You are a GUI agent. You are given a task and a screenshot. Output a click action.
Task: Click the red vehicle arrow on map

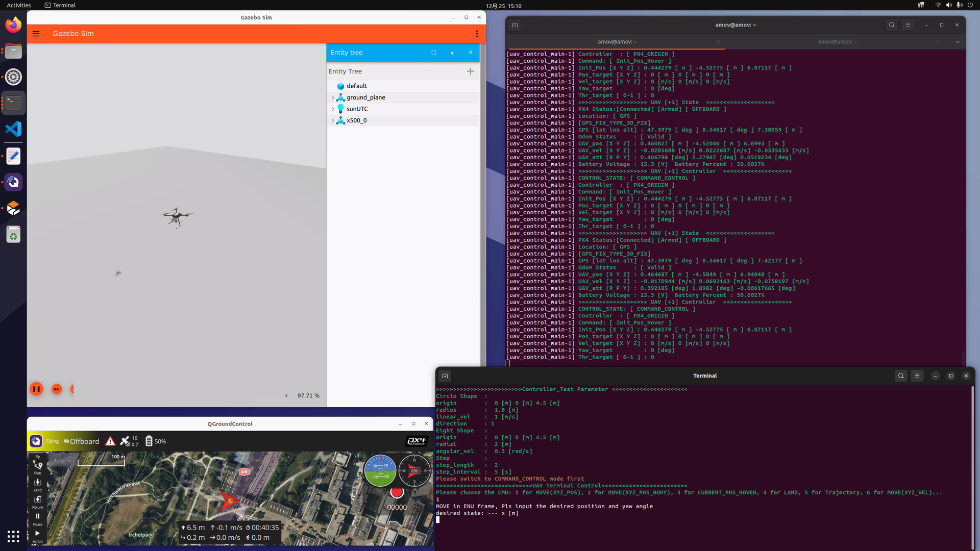point(229,500)
